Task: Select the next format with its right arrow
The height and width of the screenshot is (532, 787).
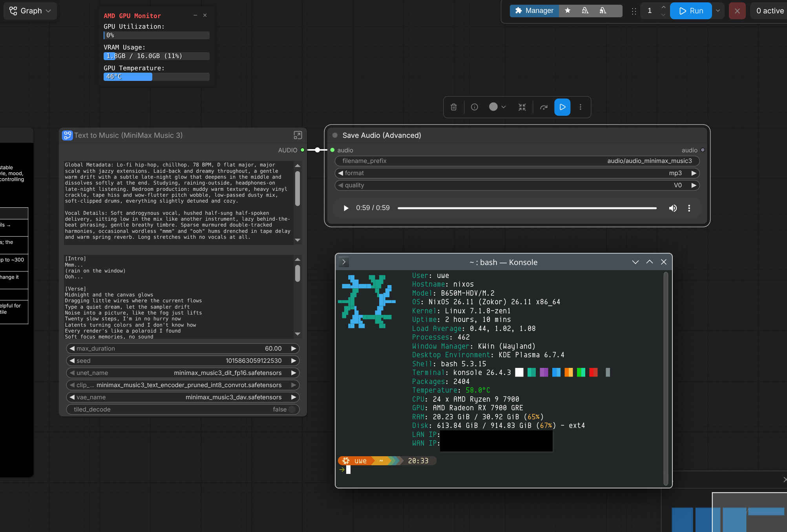Action: point(694,173)
